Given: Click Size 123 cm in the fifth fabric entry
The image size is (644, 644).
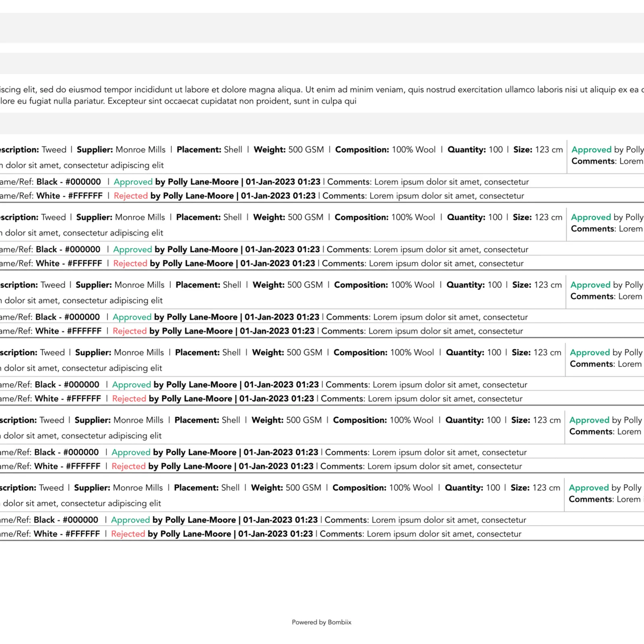Looking at the screenshot, I should (x=536, y=420).
